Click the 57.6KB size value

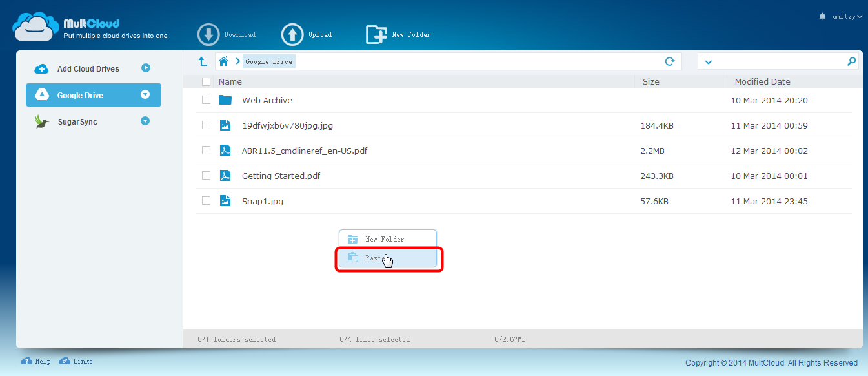[654, 201]
